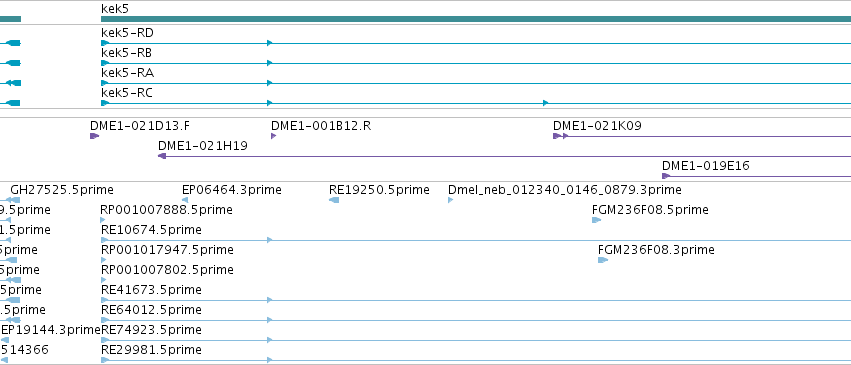The image size is (851, 365).
Task: Select the DME1-021D13.F purple arrow glyph
Action: [94, 136]
